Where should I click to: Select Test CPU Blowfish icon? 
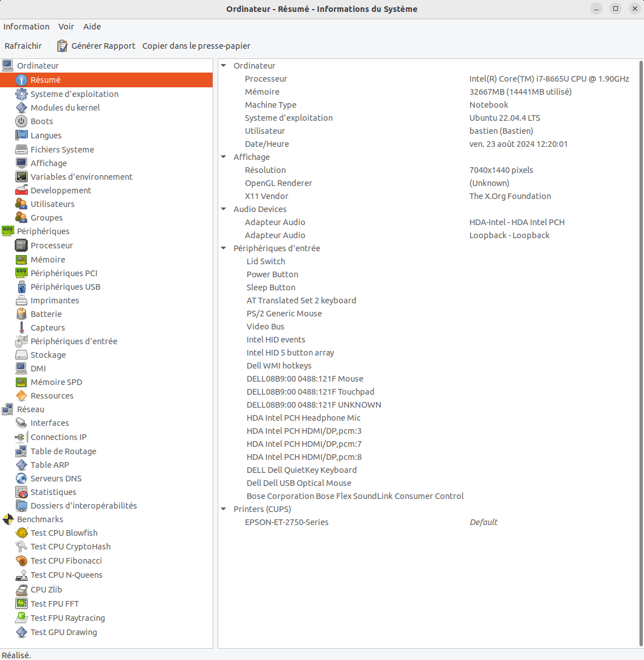click(22, 533)
